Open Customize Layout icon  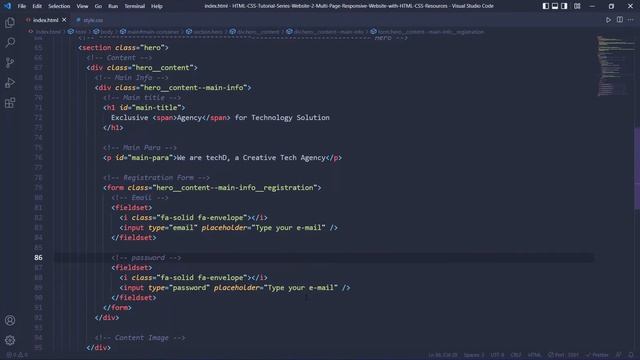tap(577, 6)
